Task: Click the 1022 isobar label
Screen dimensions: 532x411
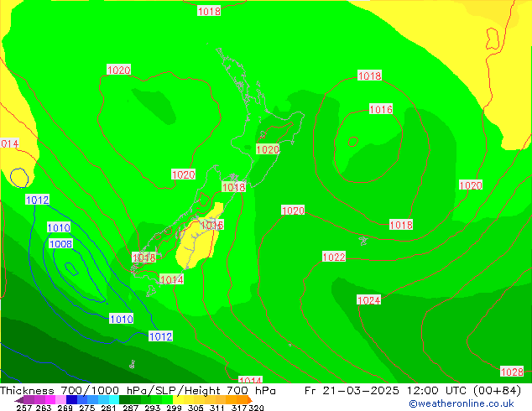Action: tap(334, 257)
